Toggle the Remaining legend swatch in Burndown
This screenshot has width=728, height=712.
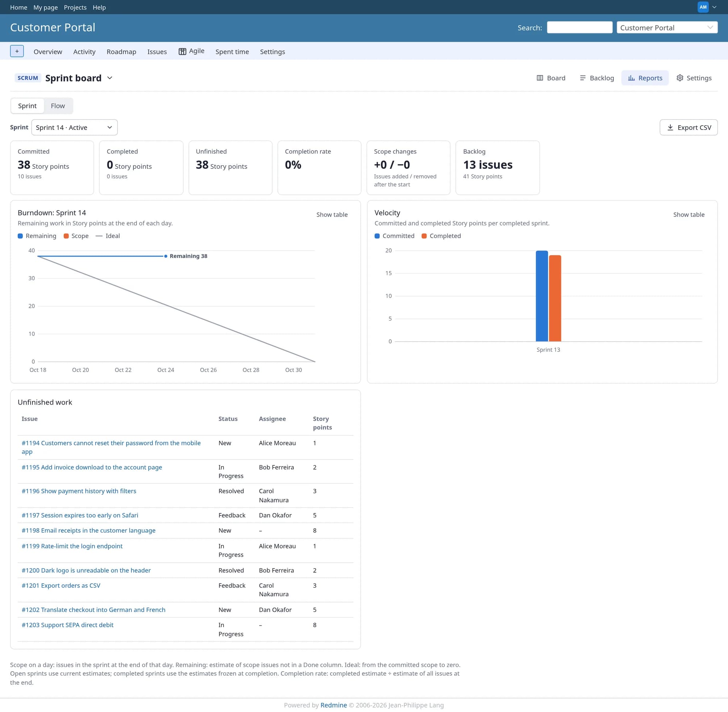click(x=20, y=236)
